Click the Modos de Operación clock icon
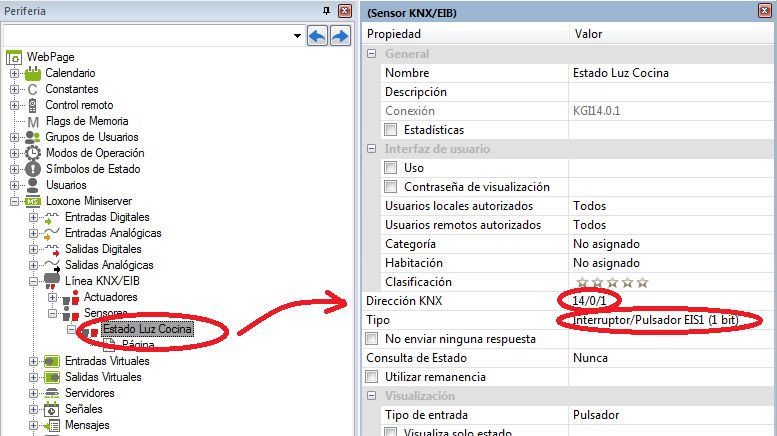The height and width of the screenshot is (436, 777). coord(33,153)
